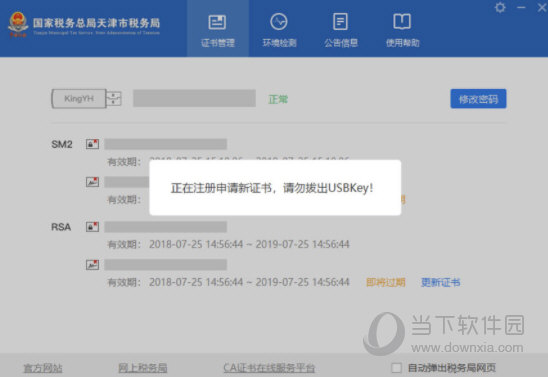The width and height of the screenshot is (548, 377).
Task: Click the RSA label
Action: tap(61, 227)
